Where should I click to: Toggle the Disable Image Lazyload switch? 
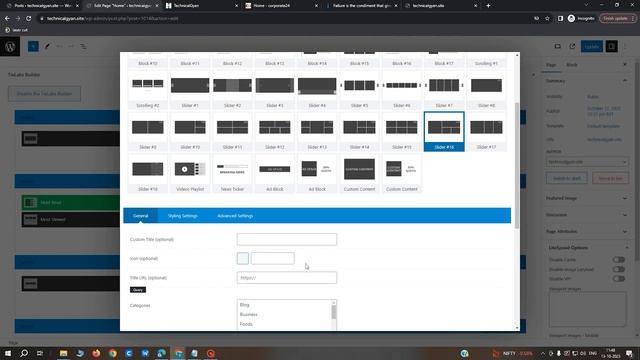click(619, 269)
